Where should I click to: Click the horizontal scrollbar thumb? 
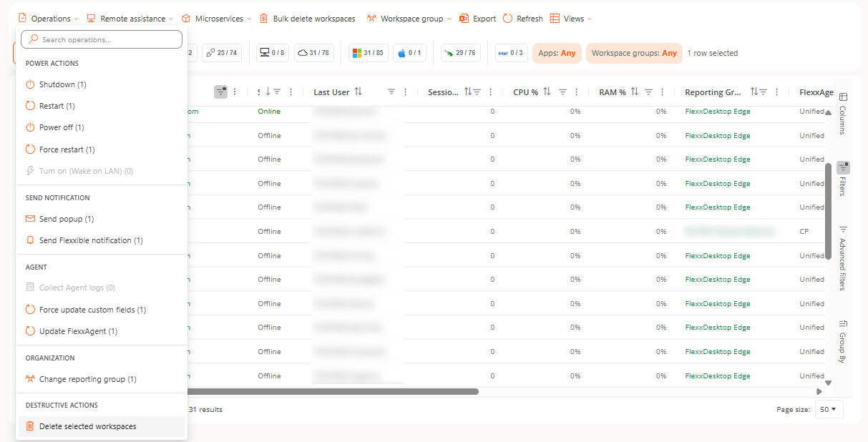(333, 391)
